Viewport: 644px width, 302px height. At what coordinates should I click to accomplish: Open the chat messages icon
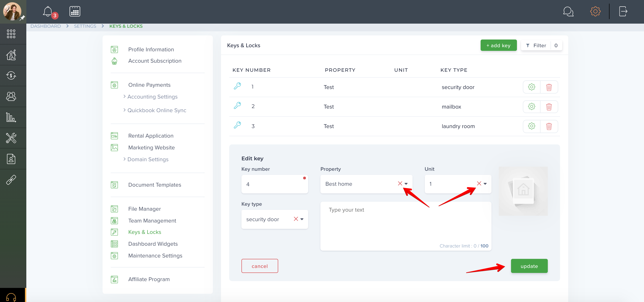568,12
